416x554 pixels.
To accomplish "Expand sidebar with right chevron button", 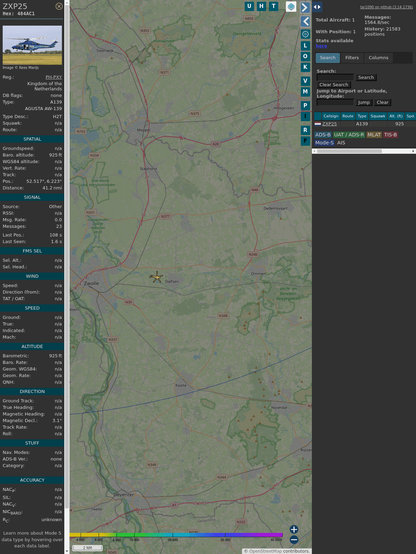I will [x=305, y=7].
